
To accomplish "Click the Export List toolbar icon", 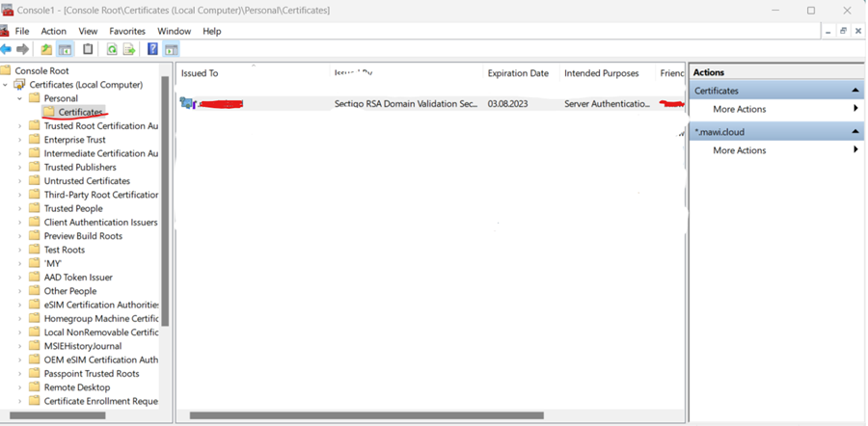I will coord(129,49).
